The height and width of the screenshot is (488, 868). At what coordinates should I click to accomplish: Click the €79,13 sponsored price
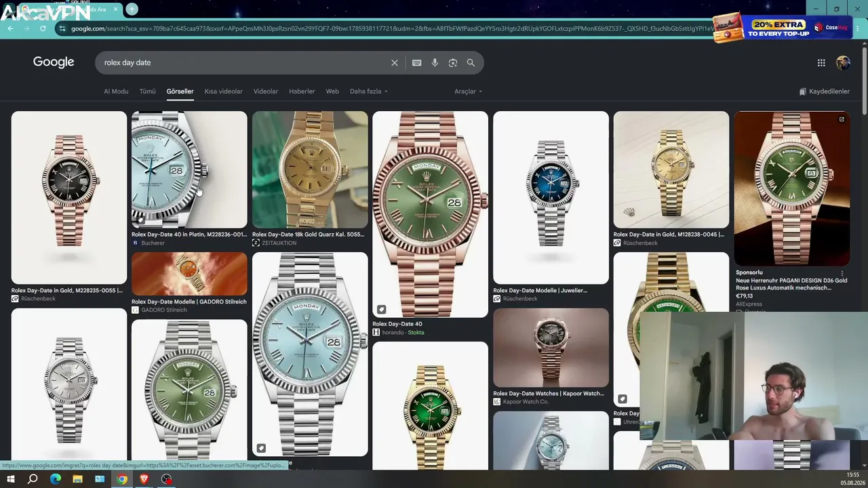[745, 296]
